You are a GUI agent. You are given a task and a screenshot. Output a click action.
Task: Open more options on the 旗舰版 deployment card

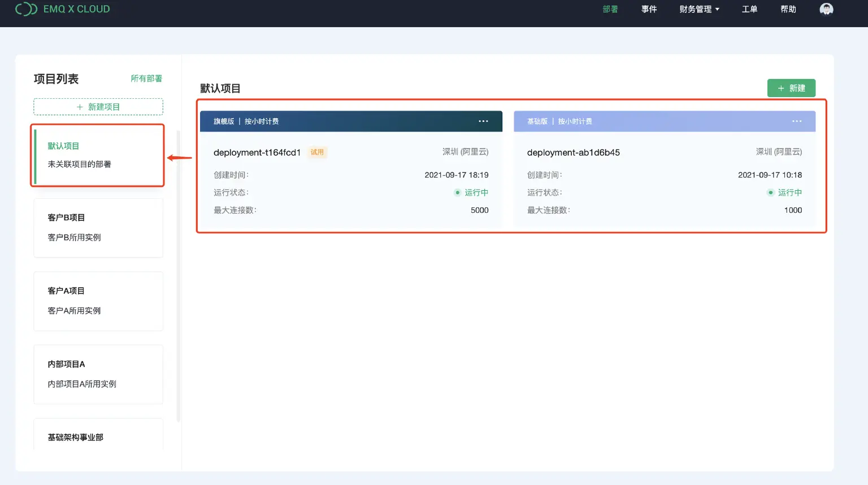click(483, 121)
